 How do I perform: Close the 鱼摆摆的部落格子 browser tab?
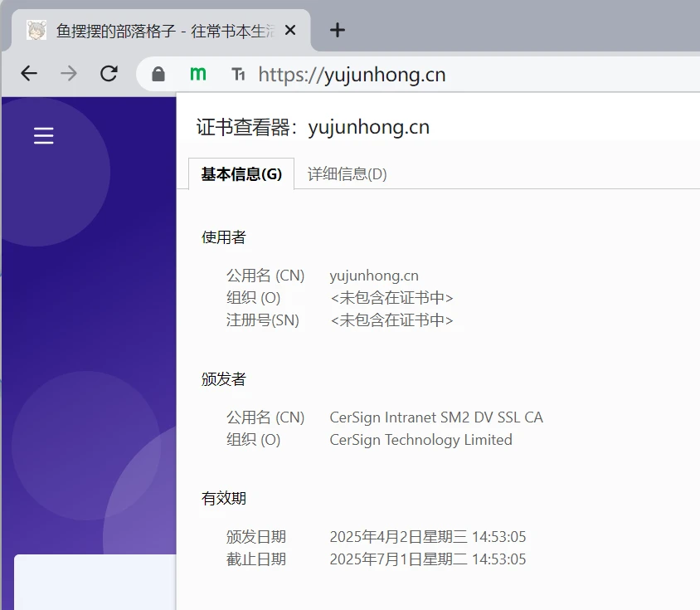tap(290, 31)
